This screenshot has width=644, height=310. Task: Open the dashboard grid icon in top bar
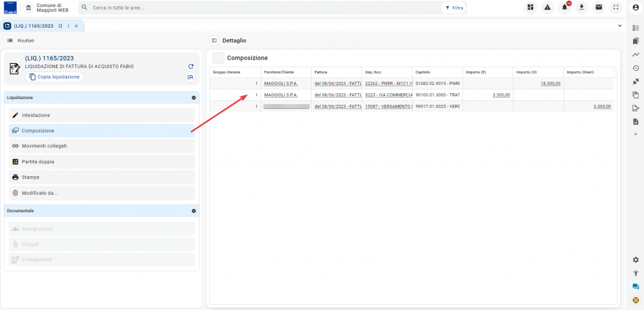(530, 7)
